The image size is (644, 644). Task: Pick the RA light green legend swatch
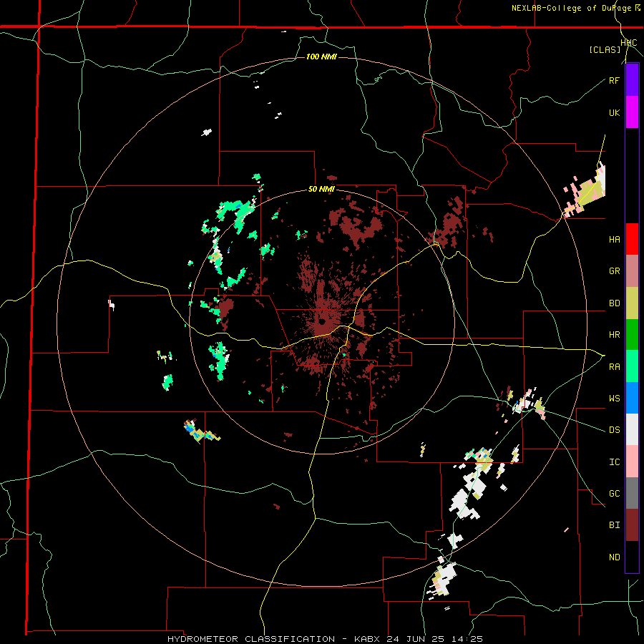632,366
